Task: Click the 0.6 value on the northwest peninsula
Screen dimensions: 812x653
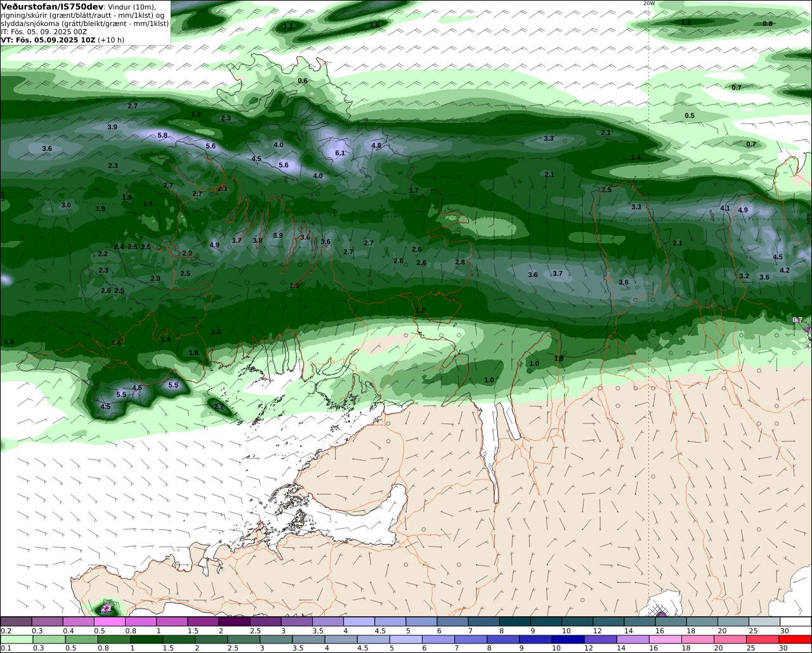Action: (303, 81)
